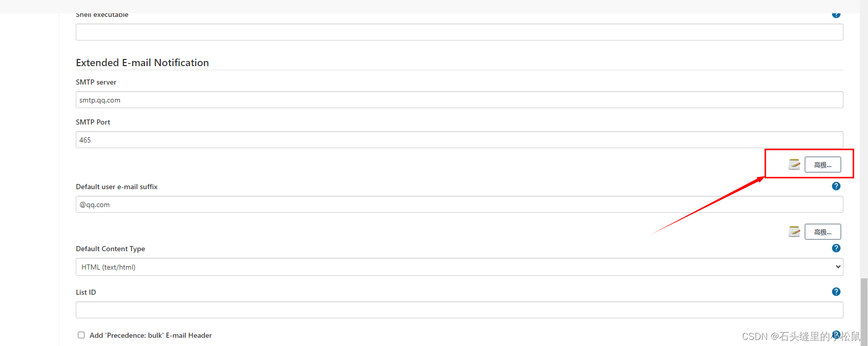Screen dimensions: 868x346
Task: Click inside the Shell executable text box
Action: coord(459,32)
